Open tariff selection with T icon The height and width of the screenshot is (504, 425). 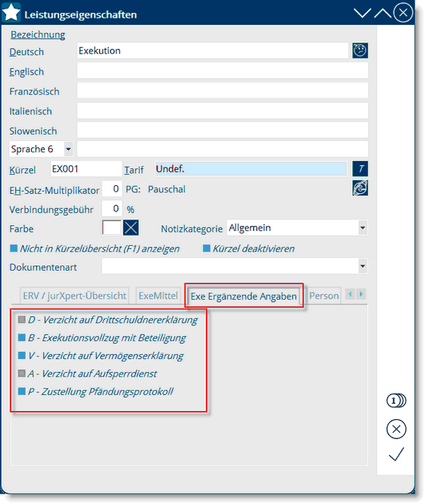pyautogui.click(x=360, y=169)
